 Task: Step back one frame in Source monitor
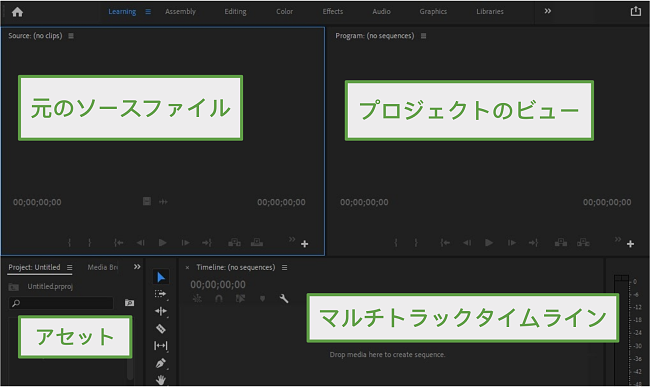(x=141, y=243)
